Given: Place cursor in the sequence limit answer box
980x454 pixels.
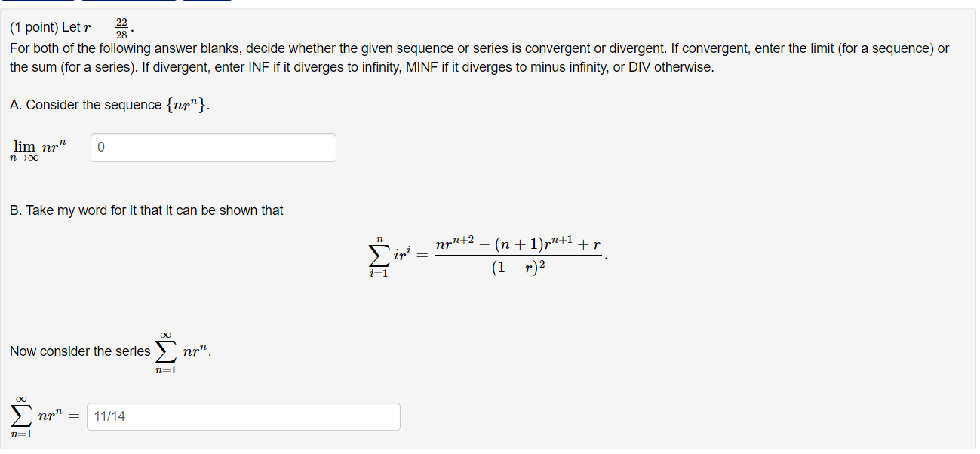Looking at the screenshot, I should coord(212,147).
